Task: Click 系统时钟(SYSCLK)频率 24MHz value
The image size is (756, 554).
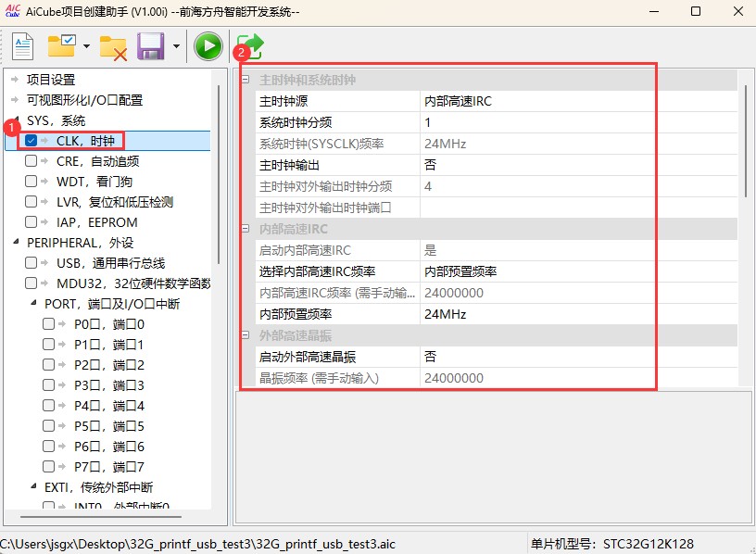Action: [578, 144]
